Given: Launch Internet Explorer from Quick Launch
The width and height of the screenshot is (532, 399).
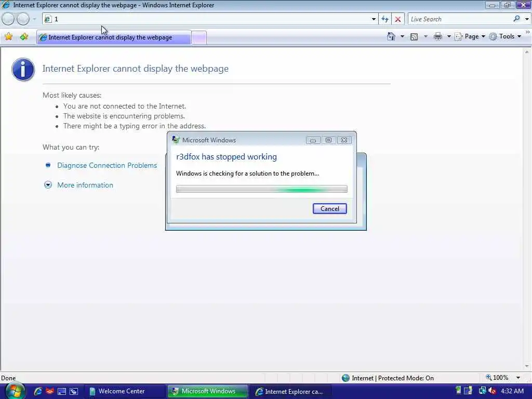Looking at the screenshot, I should [37, 391].
